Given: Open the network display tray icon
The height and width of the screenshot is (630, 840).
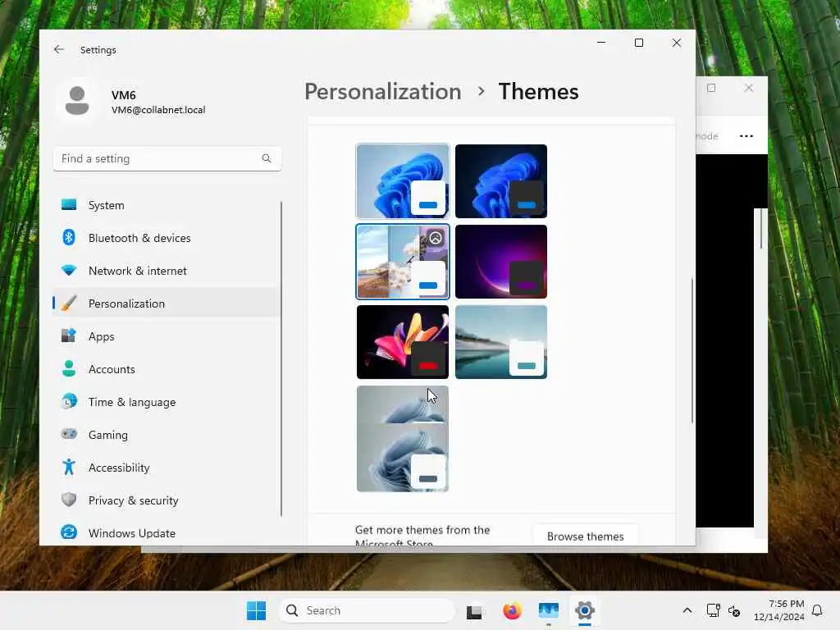Looking at the screenshot, I should pyautogui.click(x=713, y=610).
